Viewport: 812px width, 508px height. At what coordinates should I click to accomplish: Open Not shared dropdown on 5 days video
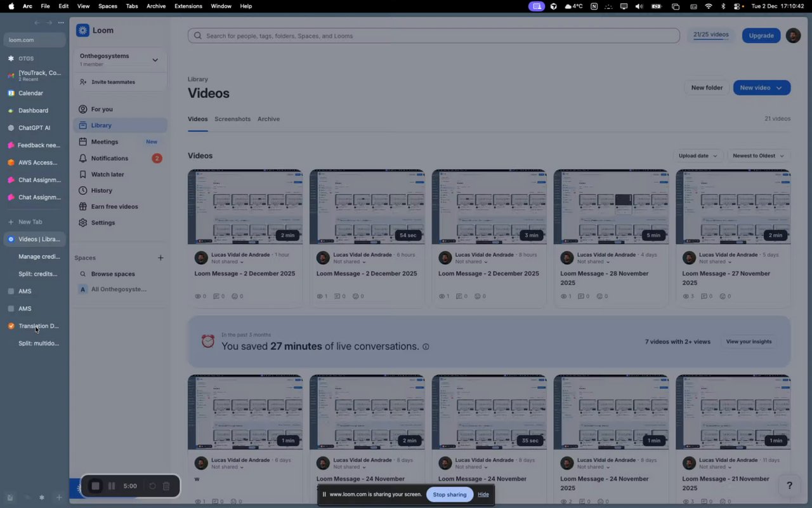point(716,262)
